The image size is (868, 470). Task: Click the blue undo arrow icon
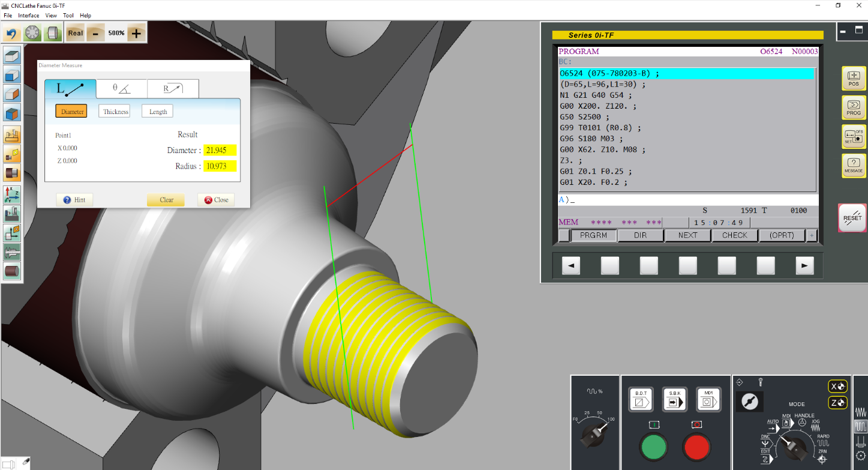pyautogui.click(x=11, y=33)
